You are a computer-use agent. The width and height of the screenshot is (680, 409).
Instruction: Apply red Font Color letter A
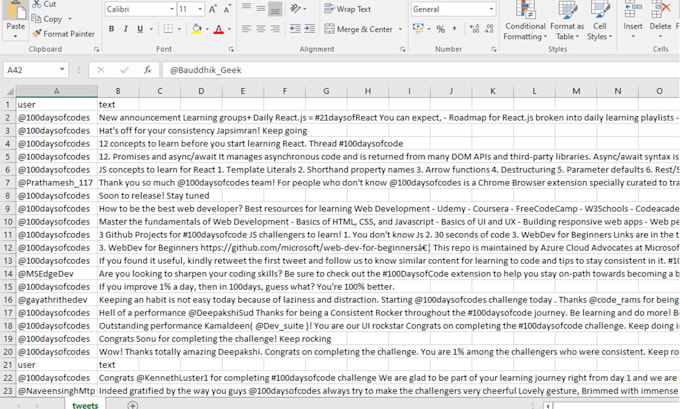[219, 29]
